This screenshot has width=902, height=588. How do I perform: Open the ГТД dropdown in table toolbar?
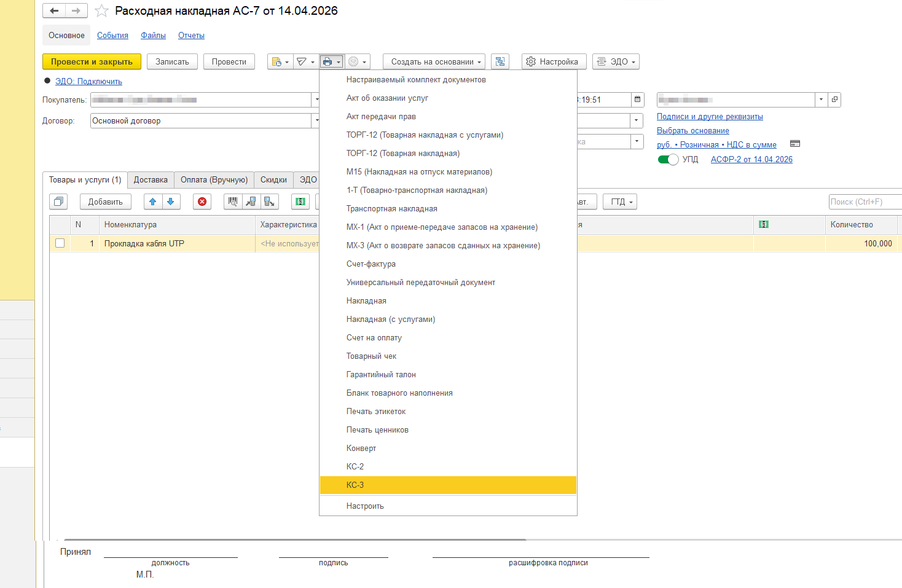[x=620, y=202]
